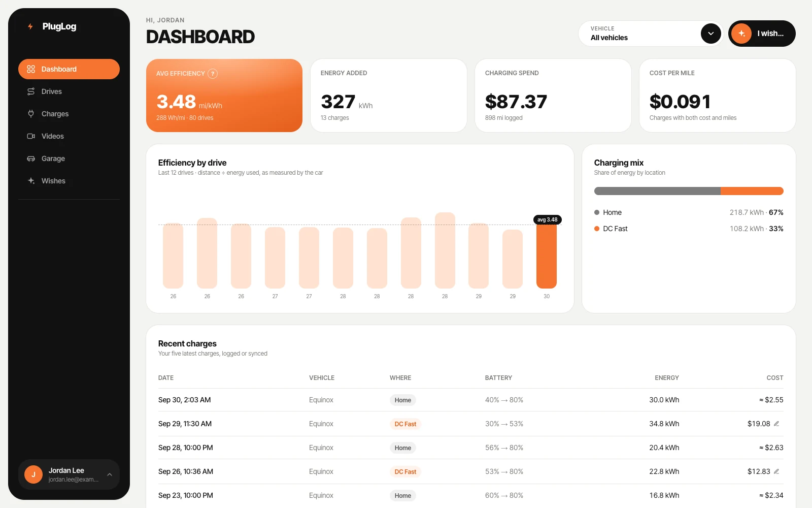Click the gray Home segment of charging mix bar

click(x=657, y=191)
